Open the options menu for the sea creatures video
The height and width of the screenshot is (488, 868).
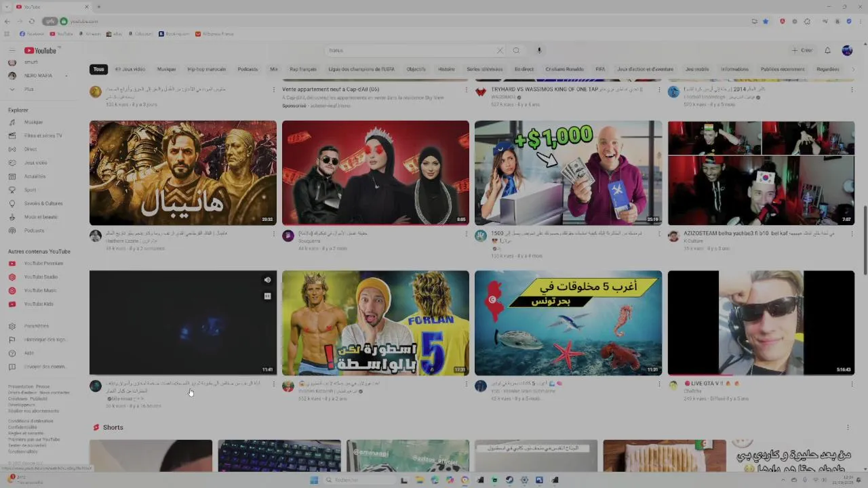[659, 384]
